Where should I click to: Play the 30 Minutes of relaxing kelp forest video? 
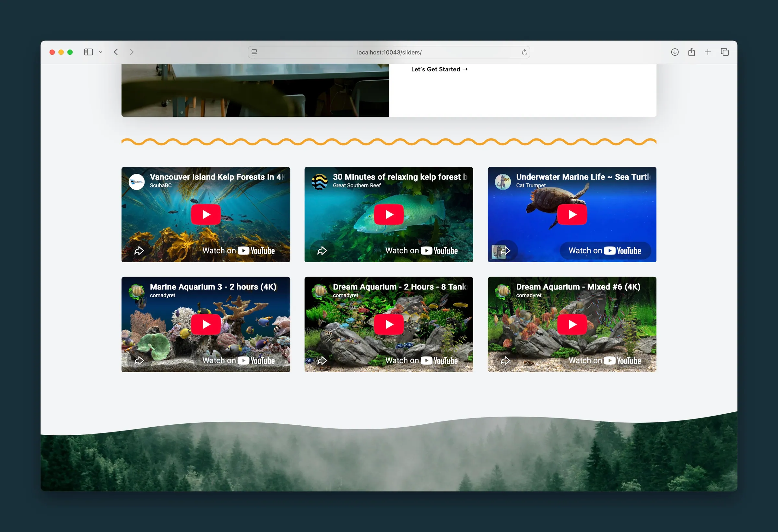[389, 214]
